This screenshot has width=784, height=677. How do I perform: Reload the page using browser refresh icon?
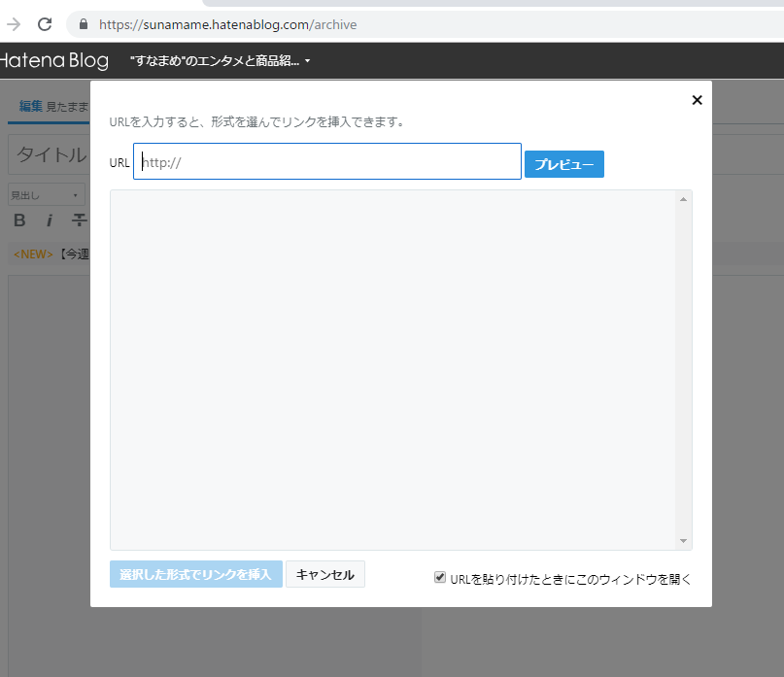coord(45,24)
